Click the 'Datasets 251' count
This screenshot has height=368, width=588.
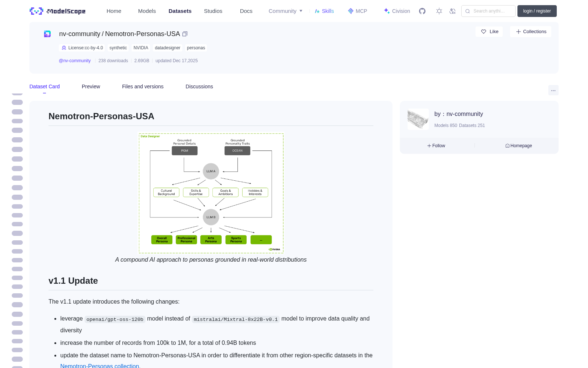[472, 125]
